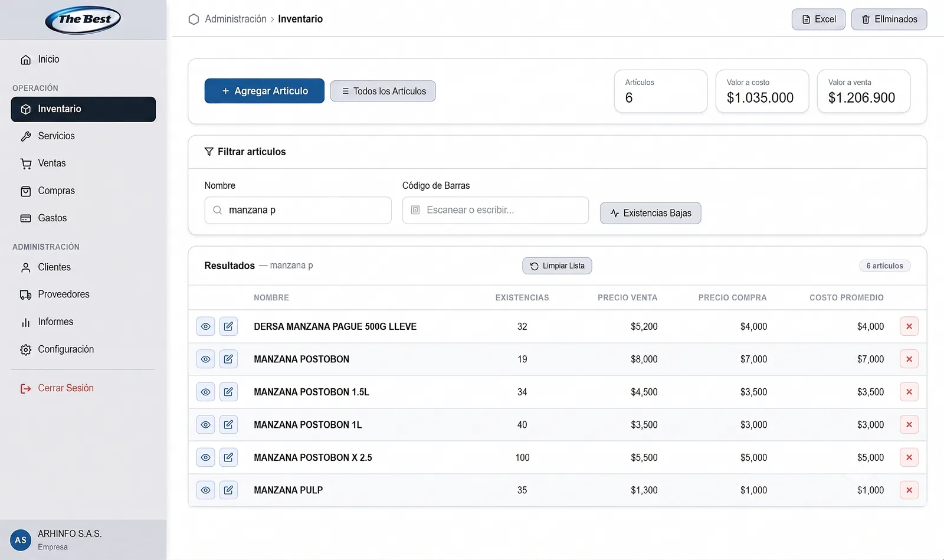The height and width of the screenshot is (560, 944).
Task: Go to Inicio in the sidebar
Action: pyautogui.click(x=83, y=59)
